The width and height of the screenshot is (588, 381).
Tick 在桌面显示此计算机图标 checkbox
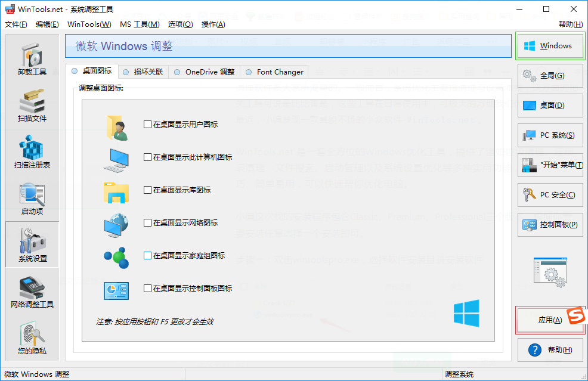(x=147, y=157)
